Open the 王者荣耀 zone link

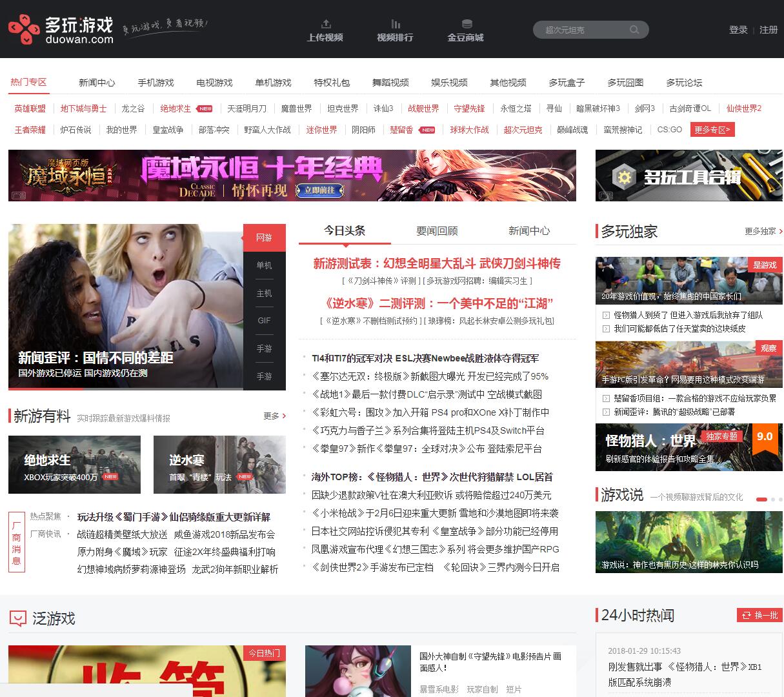pos(30,130)
